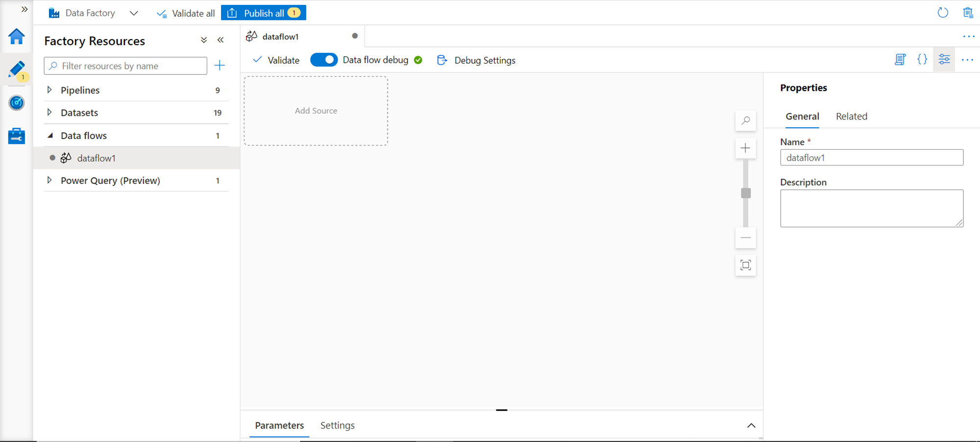Refresh the factory with the refresh icon

943,13
